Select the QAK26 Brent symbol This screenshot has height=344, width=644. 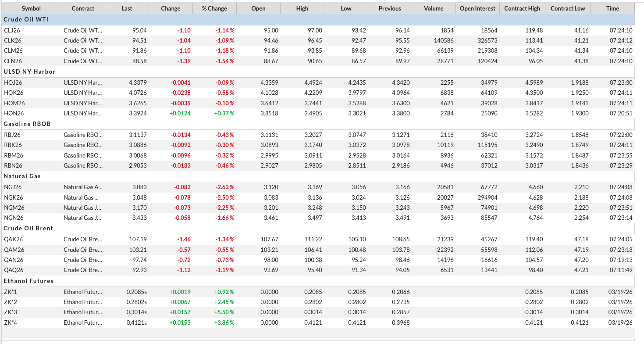point(13,239)
